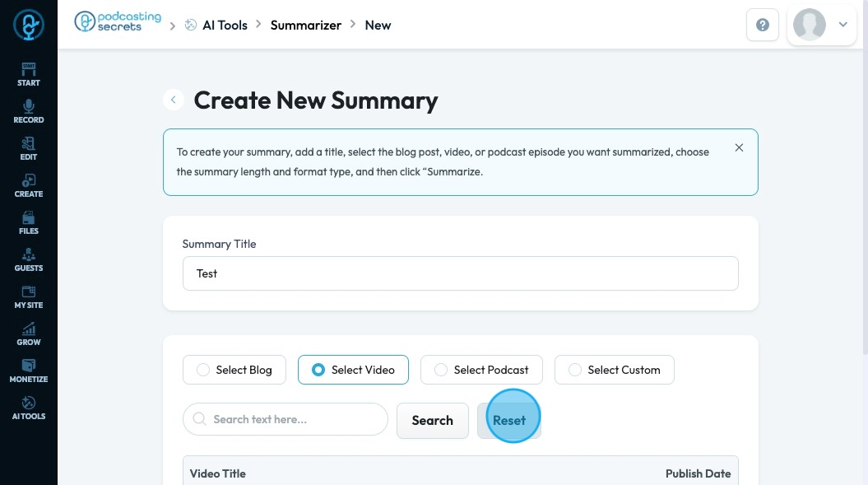Open the Grow analytics section
Viewport: 868px width, 485px height.
tap(29, 333)
